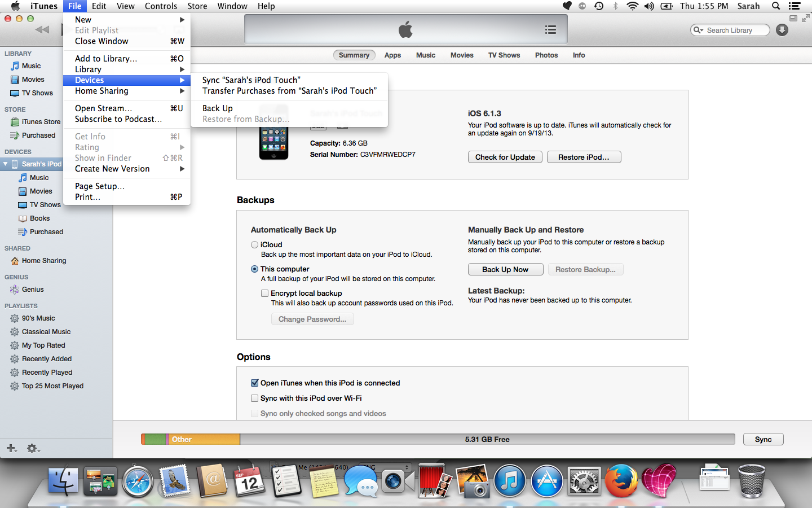Select the 90's Music smart playlist

coord(43,318)
